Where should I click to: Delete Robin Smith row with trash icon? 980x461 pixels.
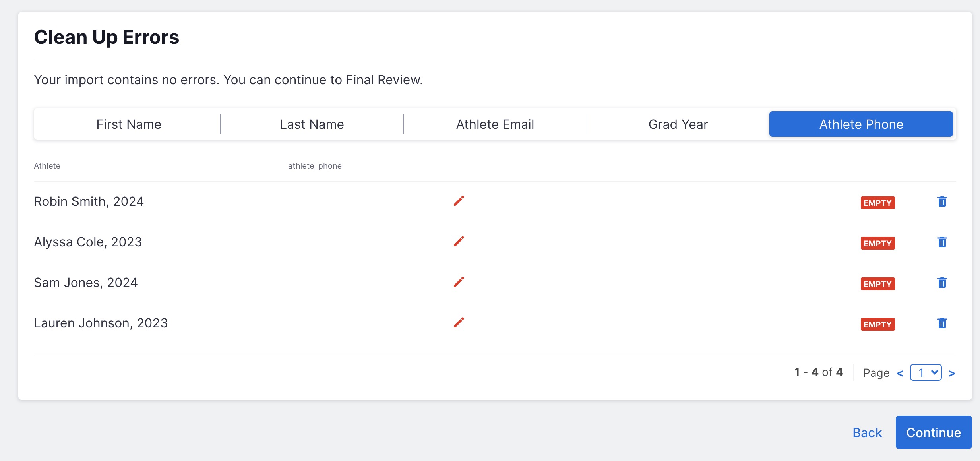(942, 202)
